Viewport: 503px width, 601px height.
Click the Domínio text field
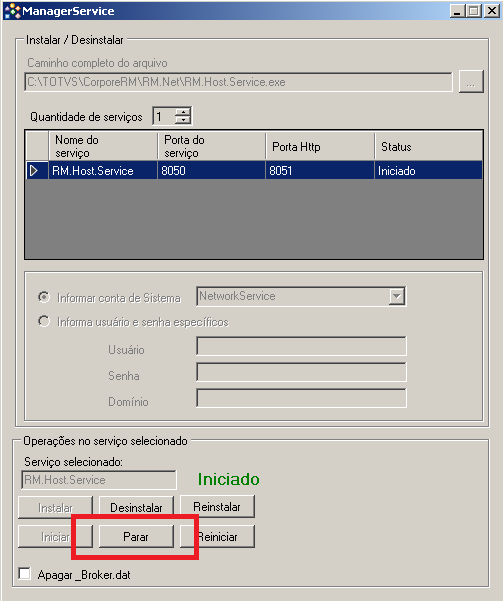(x=301, y=398)
